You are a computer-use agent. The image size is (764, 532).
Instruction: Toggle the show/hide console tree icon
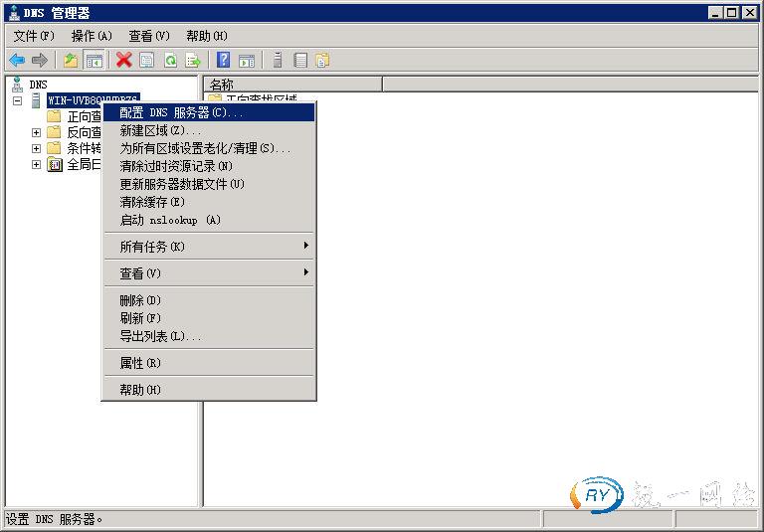pos(95,61)
